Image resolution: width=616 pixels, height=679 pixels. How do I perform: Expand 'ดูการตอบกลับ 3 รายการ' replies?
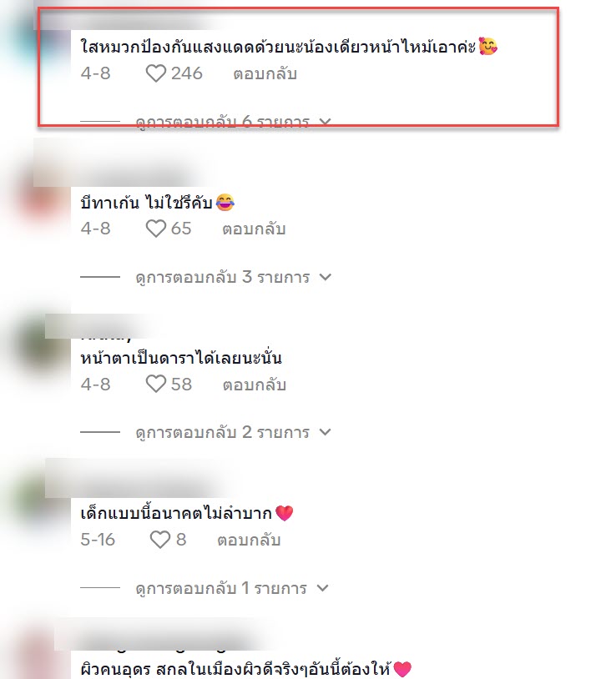click(222, 277)
